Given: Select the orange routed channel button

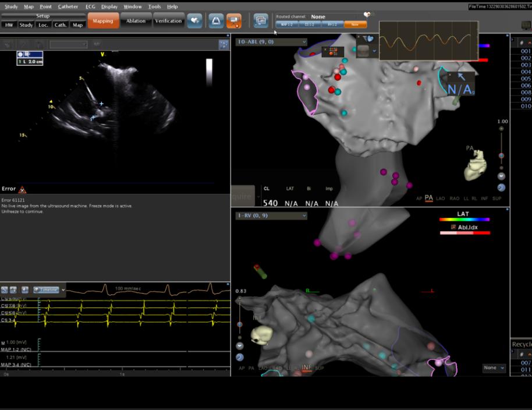Looking at the screenshot, I should pos(355,24).
